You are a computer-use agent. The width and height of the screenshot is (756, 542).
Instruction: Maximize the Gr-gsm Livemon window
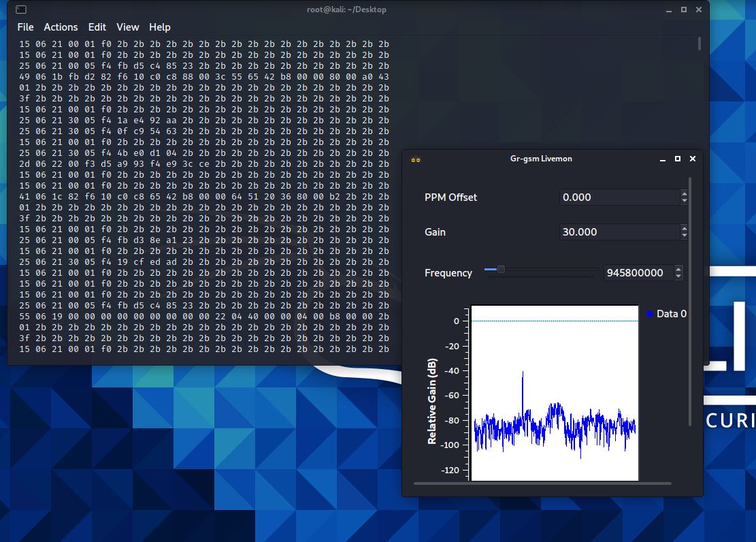tap(678, 159)
